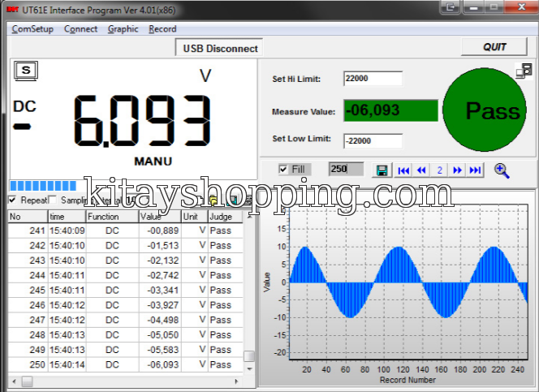The height and width of the screenshot is (392, 539).
Task: Click the record table vertical scrollbar thumb
Action: click(249, 356)
